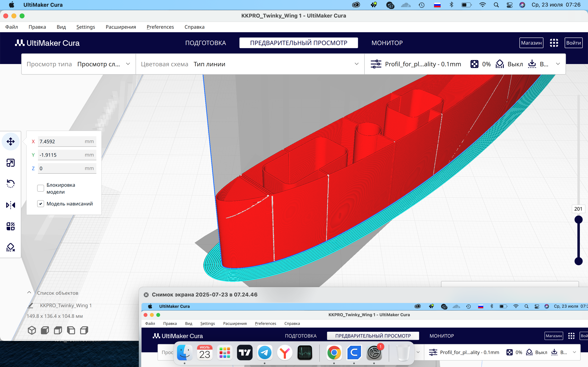The image size is (588, 367).
Task: Enable the Блокировка модели checkbox
Action: [x=41, y=188]
